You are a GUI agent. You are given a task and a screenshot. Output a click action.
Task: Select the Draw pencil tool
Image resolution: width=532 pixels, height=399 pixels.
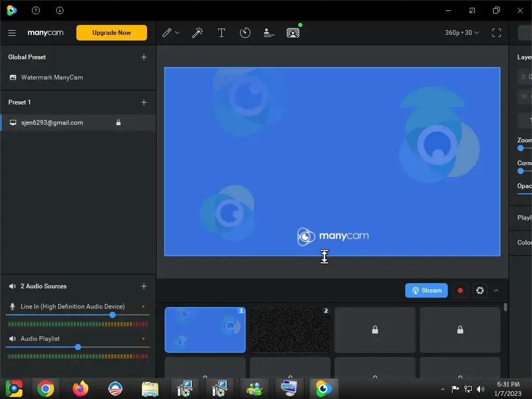167,33
